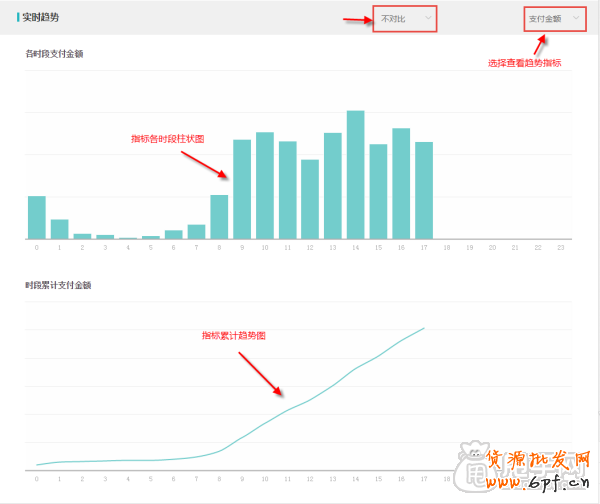600x504 pixels.
Task: Click the 各时段支付金额 chart title
Action: tap(54, 54)
